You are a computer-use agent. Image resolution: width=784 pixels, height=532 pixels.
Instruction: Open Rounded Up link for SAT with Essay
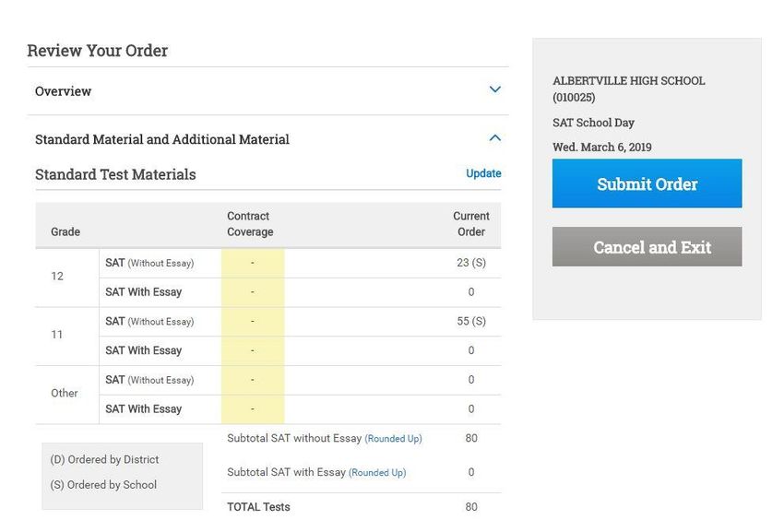tap(376, 473)
